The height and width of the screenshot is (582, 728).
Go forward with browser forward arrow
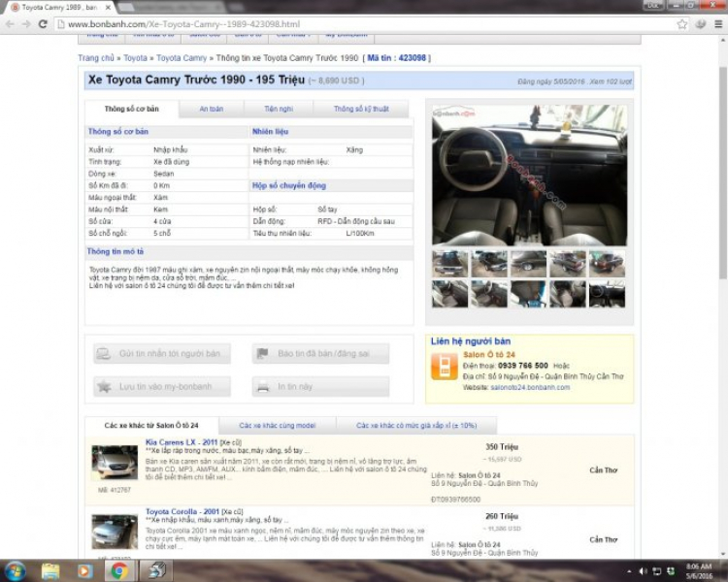pos(26,23)
